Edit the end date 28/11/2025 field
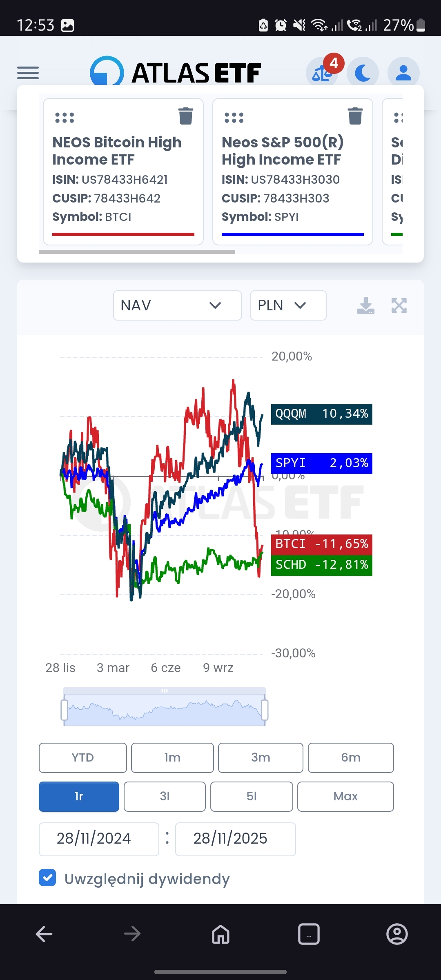 [235, 839]
